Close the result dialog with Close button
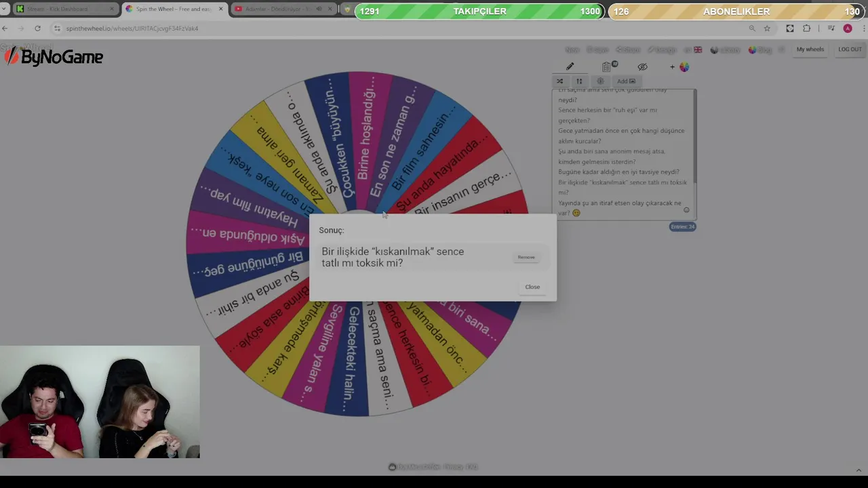This screenshot has width=868, height=488. click(x=532, y=287)
